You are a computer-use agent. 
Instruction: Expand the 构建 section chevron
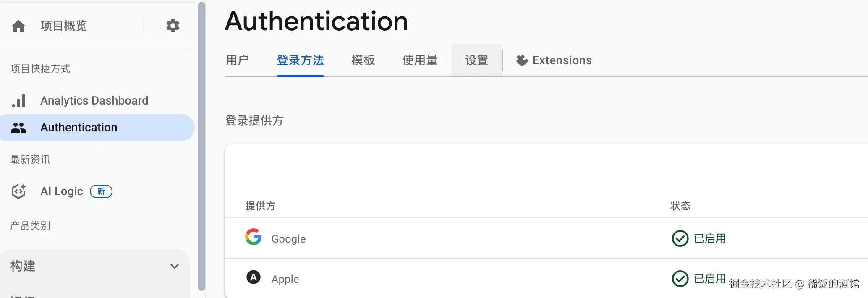click(175, 266)
